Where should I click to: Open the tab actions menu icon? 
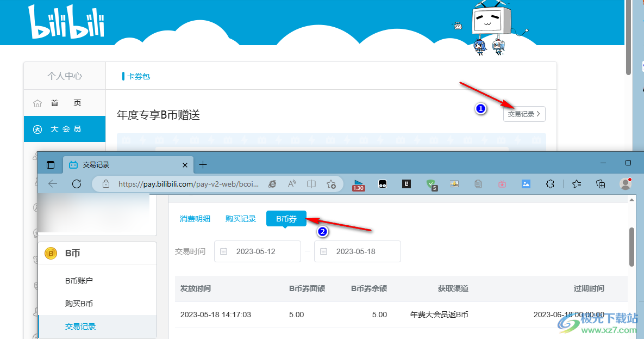pyautogui.click(x=51, y=165)
